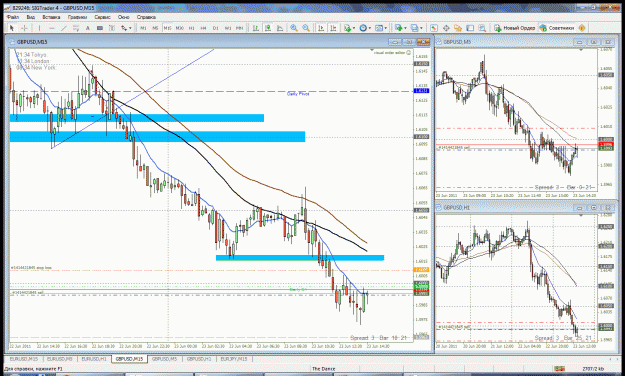Switch chart to M1 timeframe
625x376 pixels.
point(143,28)
